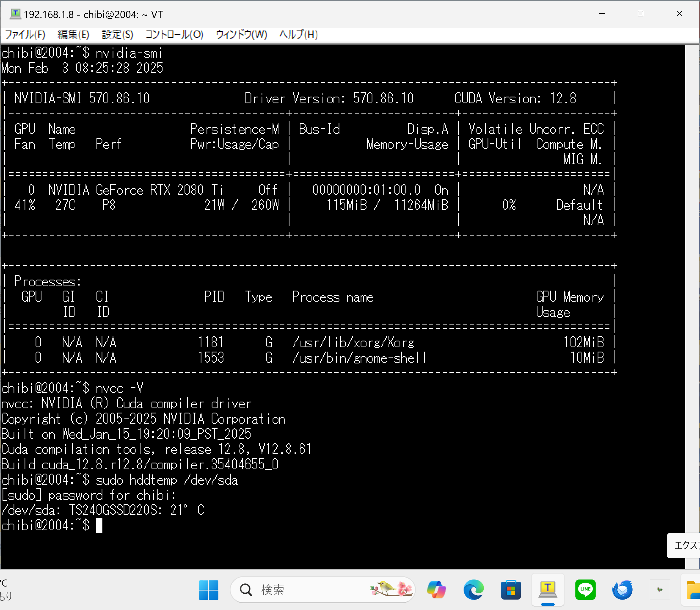
Task: Open the コントロール(O) menu
Action: tap(174, 34)
